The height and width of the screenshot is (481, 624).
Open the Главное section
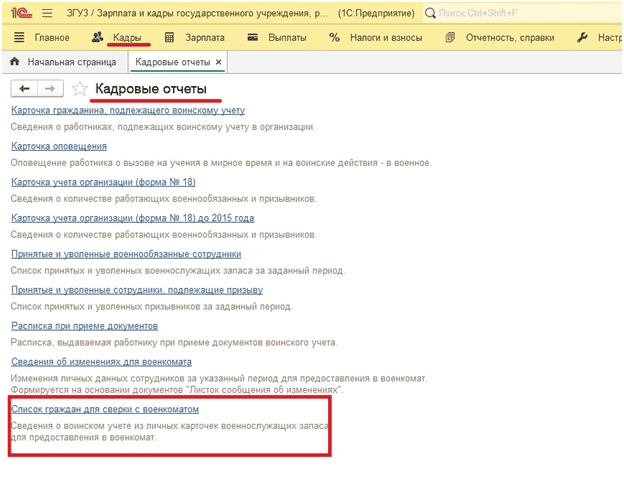(x=52, y=38)
